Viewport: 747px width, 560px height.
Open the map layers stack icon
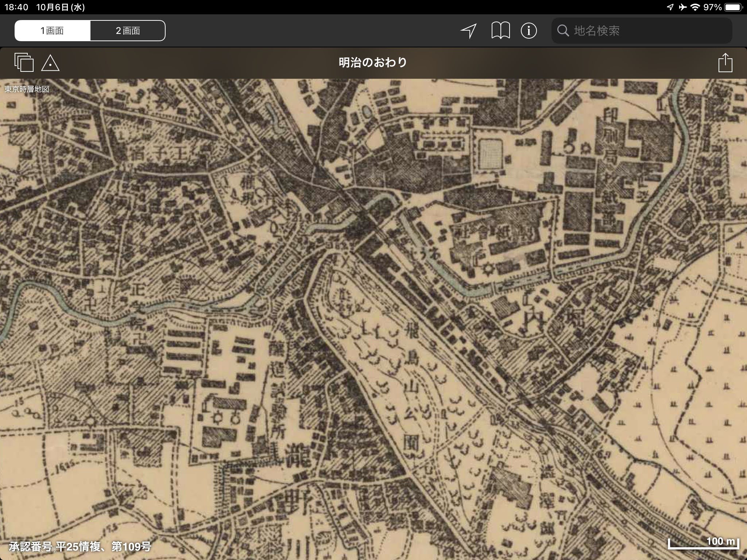[x=24, y=62]
